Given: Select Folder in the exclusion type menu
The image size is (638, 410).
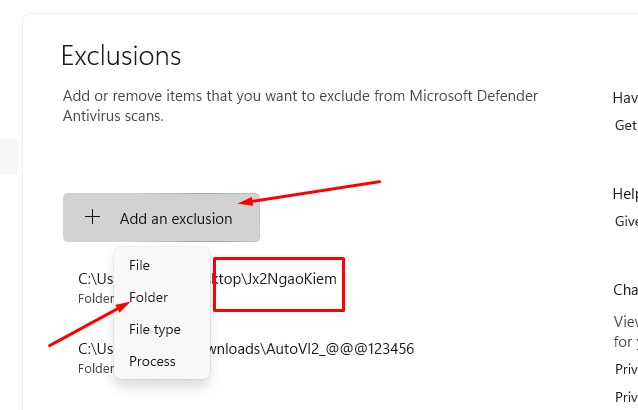Looking at the screenshot, I should point(148,298).
